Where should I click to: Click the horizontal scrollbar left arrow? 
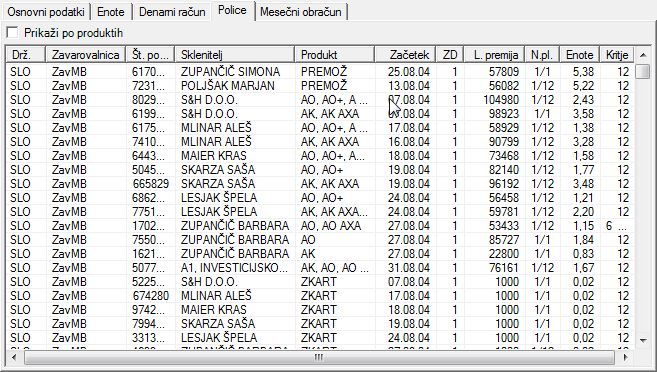point(14,357)
